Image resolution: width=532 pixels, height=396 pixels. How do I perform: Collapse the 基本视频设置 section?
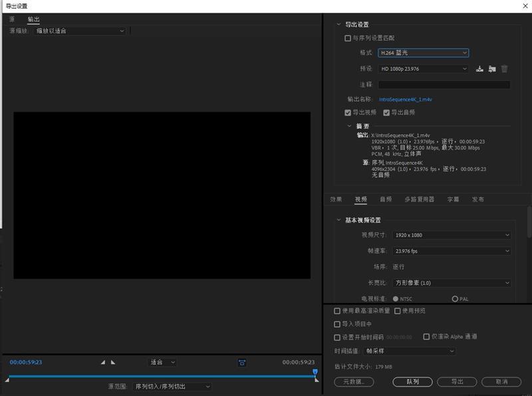(338, 220)
